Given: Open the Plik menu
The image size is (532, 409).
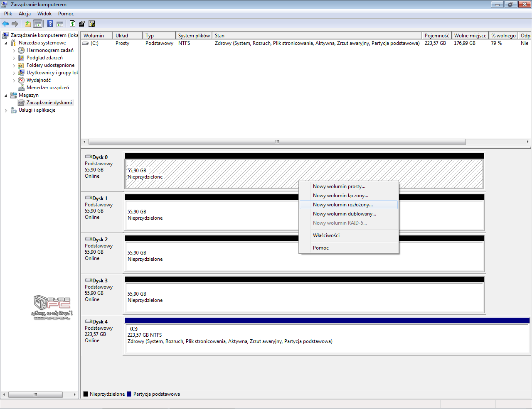Looking at the screenshot, I should click(8, 14).
